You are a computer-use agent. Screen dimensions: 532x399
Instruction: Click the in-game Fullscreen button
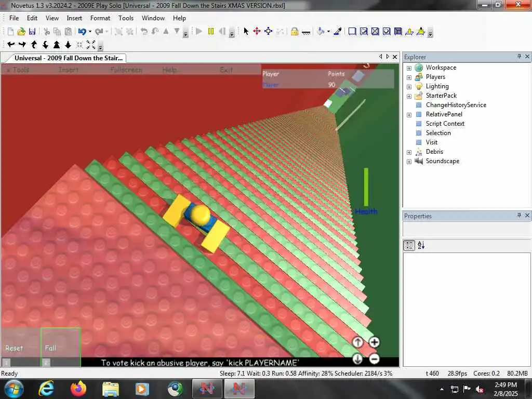[126, 70]
